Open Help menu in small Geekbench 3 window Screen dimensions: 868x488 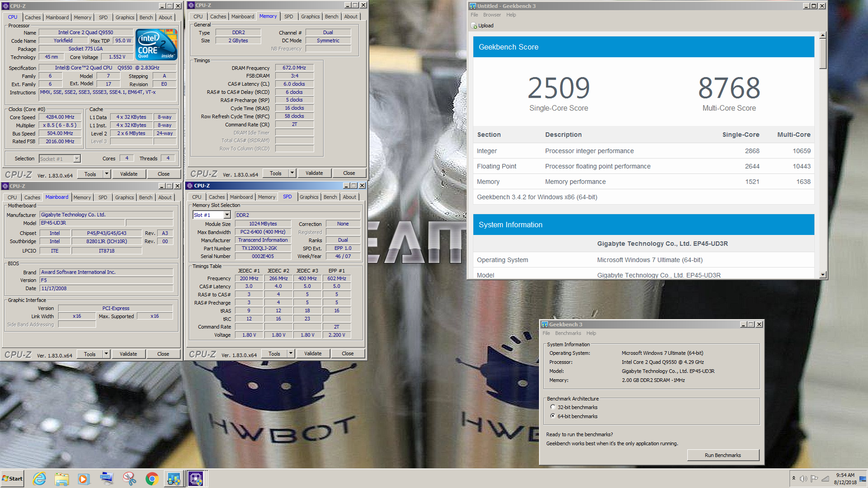(x=591, y=333)
